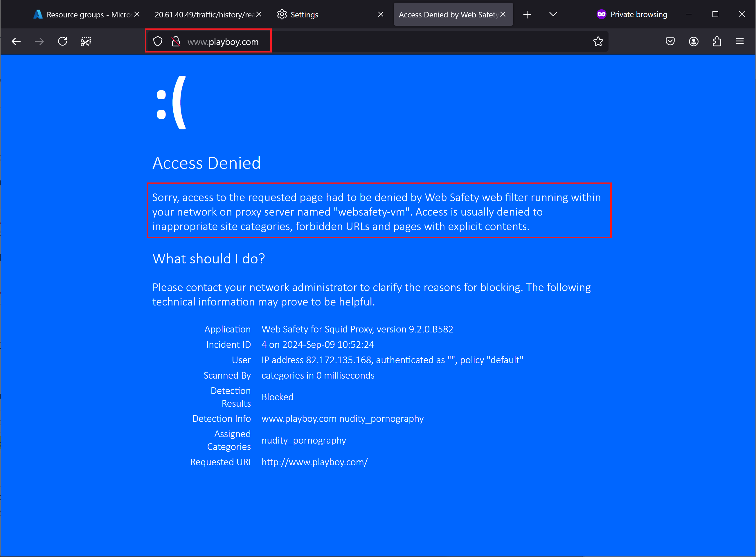Screen dimensions: 756x557
Task: Click the Detection Info value text
Action: coord(342,419)
